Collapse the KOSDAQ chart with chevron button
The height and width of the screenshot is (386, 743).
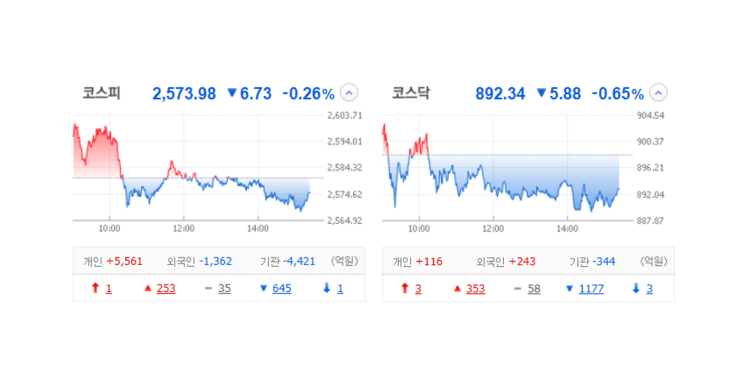point(658,93)
